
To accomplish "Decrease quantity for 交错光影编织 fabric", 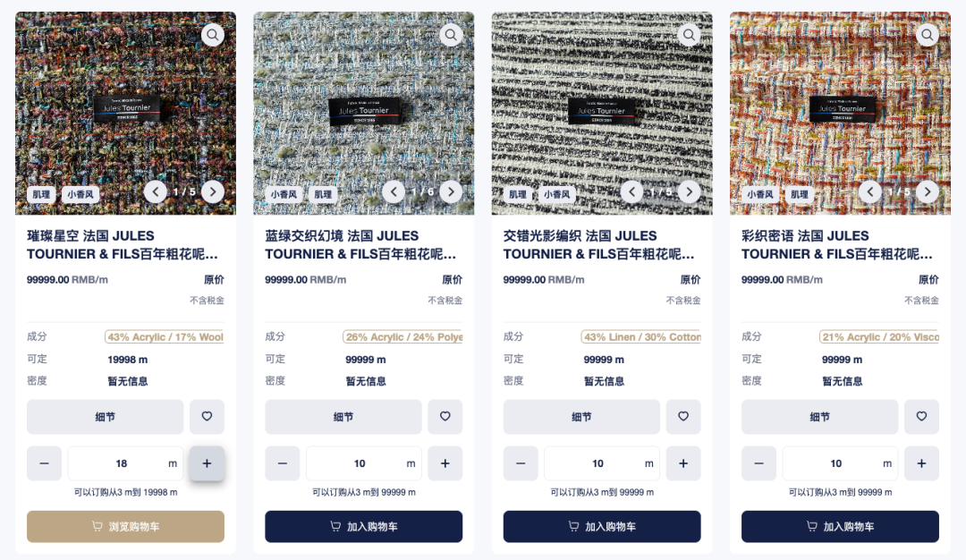I will tap(521, 463).
